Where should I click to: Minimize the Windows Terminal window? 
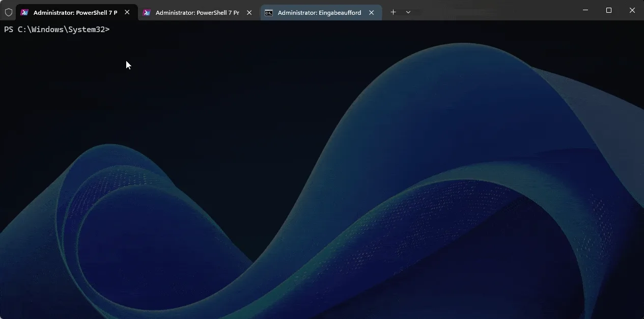click(584, 10)
